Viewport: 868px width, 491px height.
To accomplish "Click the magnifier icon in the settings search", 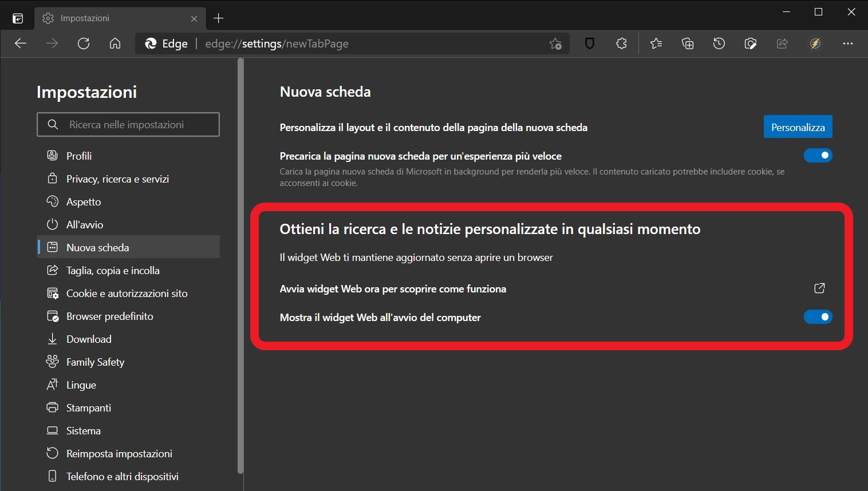I will pos(53,124).
